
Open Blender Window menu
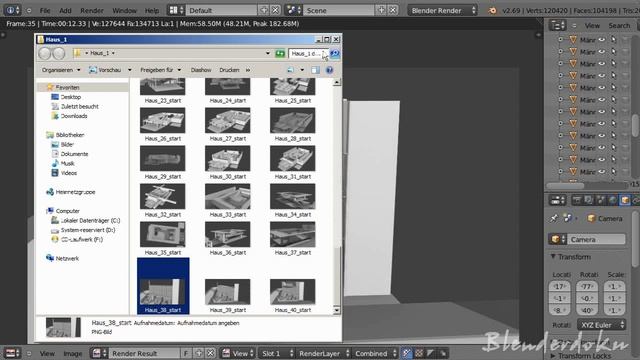tap(124, 10)
